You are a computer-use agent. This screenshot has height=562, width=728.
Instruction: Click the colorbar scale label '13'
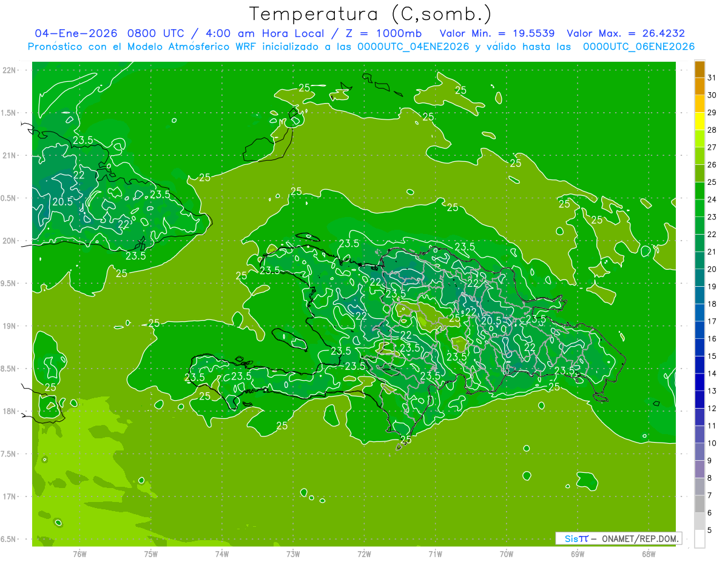[x=712, y=391]
